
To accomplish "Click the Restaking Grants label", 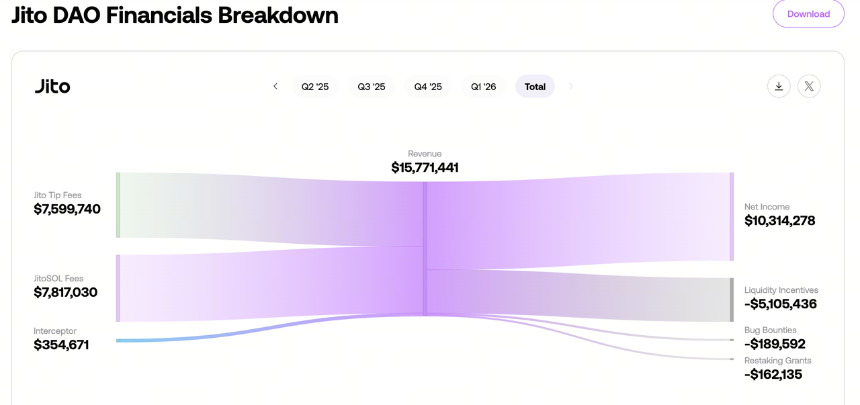I will (777, 361).
